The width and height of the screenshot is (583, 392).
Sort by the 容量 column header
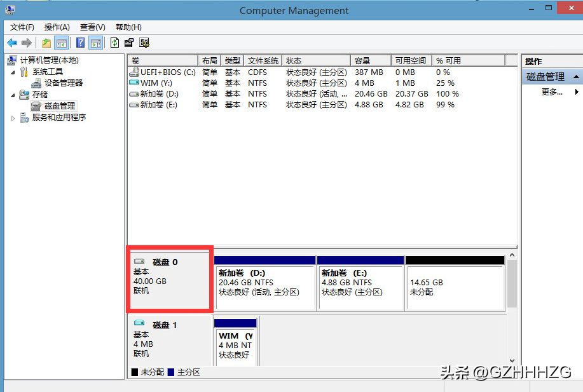(x=371, y=60)
